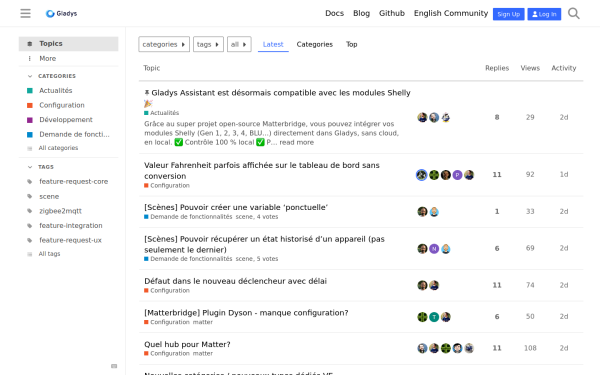Open the tags filter dropdown
This screenshot has height=375, width=600.
click(x=208, y=44)
